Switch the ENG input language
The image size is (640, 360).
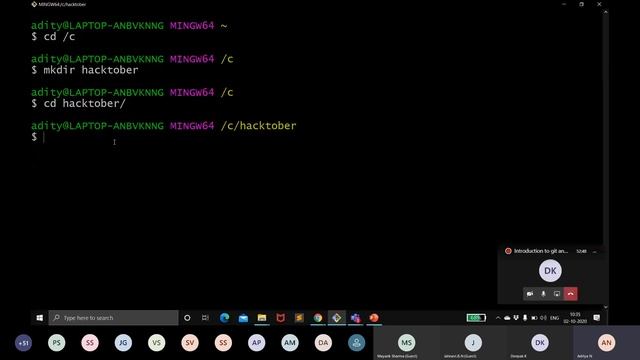coord(554,318)
